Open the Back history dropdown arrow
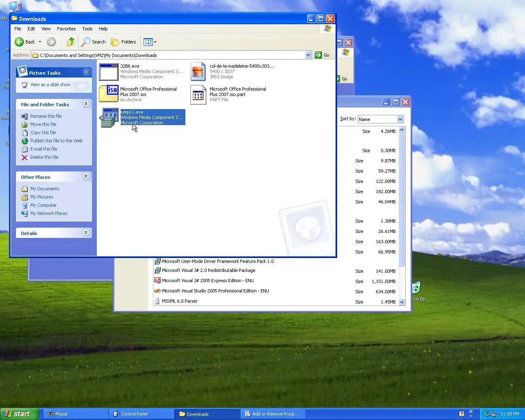 40,42
